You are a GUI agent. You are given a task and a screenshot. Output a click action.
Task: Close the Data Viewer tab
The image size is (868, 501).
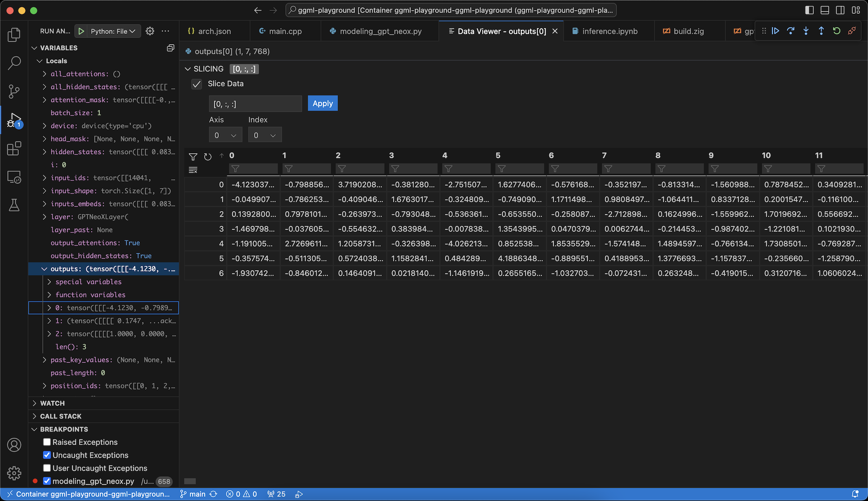[x=555, y=31]
